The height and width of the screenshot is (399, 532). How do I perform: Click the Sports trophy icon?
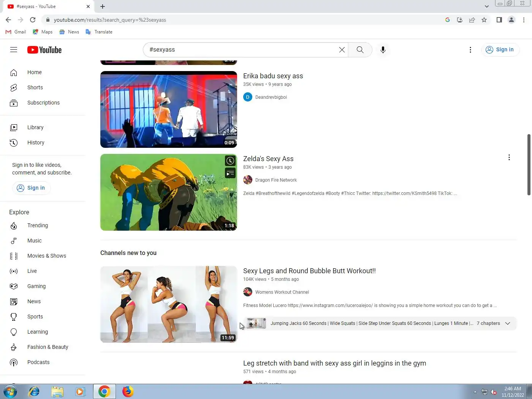pos(14,317)
